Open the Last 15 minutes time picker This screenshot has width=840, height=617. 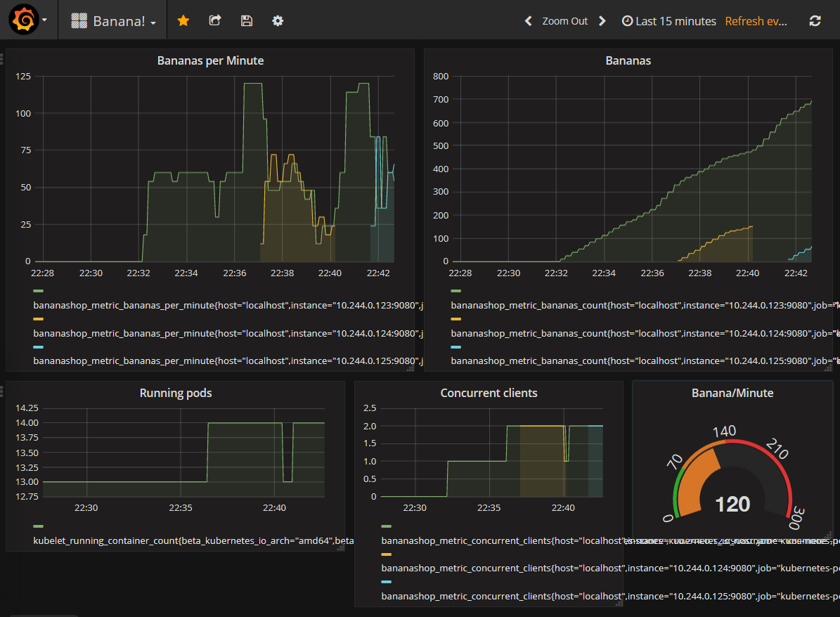click(668, 21)
